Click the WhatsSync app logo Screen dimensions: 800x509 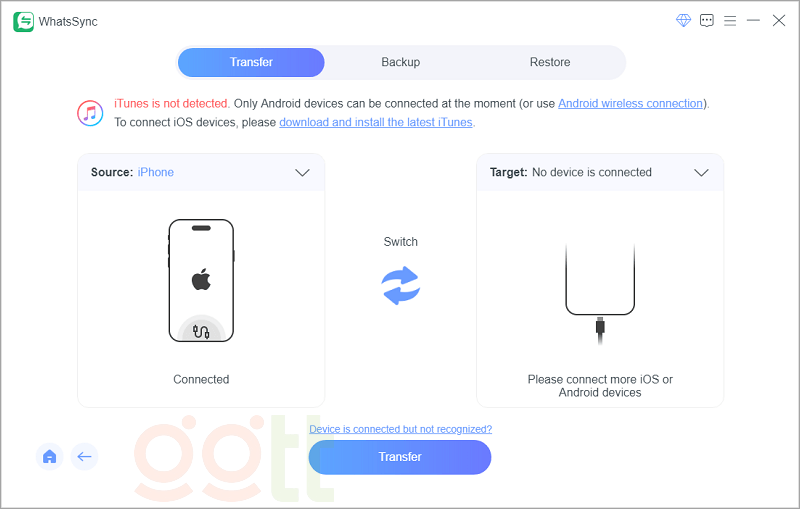(x=23, y=21)
